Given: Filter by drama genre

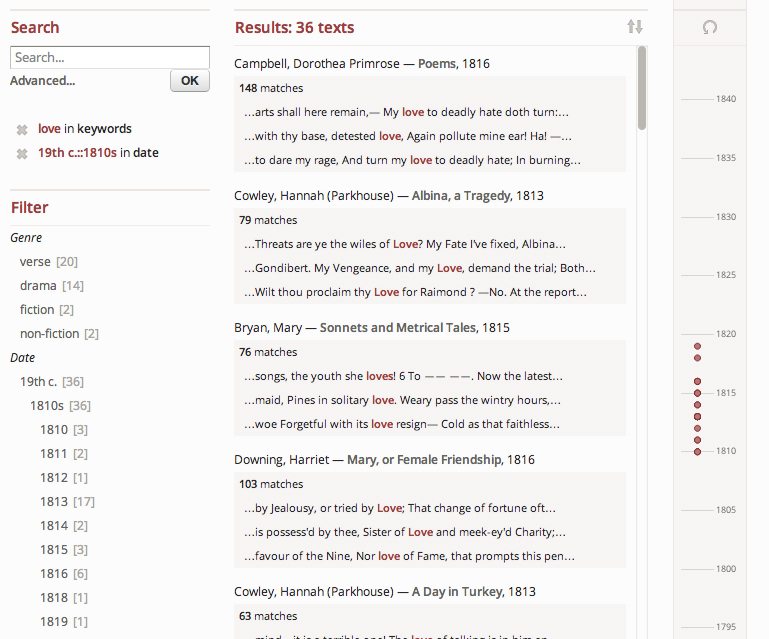Looking at the screenshot, I should point(38,286).
